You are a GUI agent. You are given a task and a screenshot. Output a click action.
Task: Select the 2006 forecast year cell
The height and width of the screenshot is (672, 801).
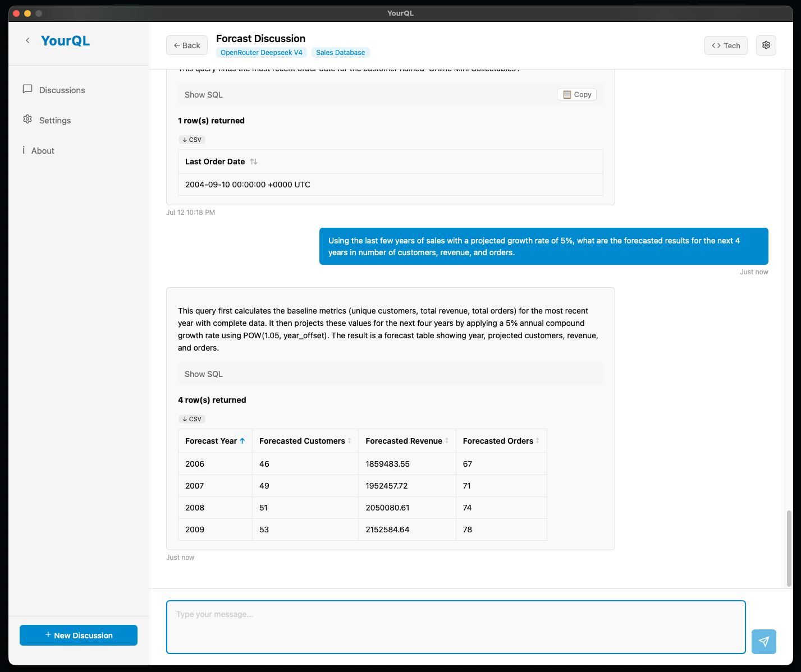(215, 464)
